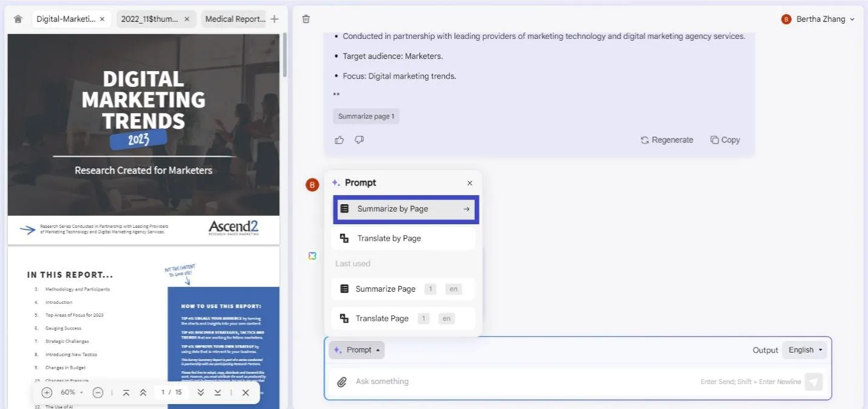The image size is (868, 409).
Task: Toggle the Prompt dropdown button
Action: tap(357, 350)
